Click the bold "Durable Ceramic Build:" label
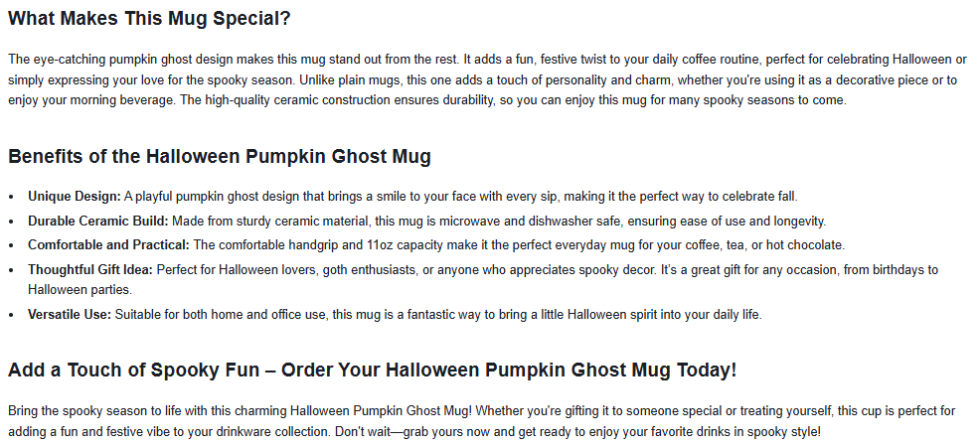 pyautogui.click(x=98, y=221)
